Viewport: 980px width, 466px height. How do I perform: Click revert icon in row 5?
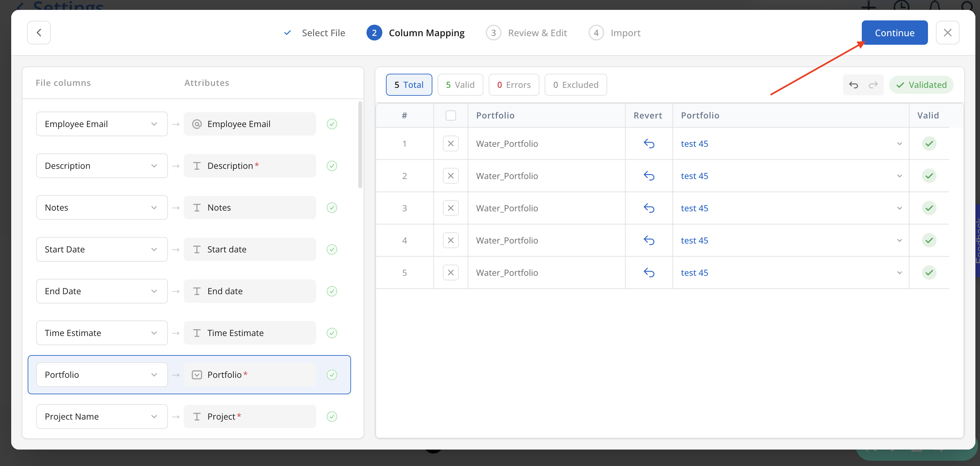[649, 272]
